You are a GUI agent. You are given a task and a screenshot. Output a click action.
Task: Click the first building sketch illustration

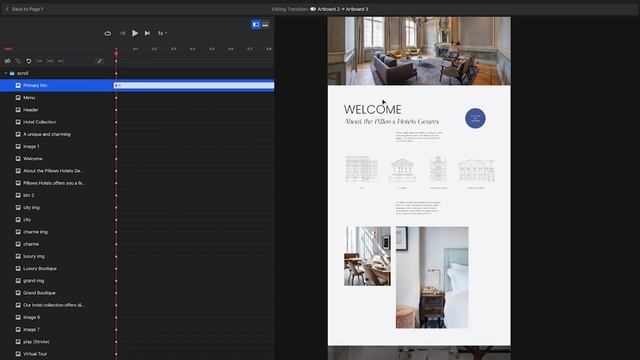[361, 169]
